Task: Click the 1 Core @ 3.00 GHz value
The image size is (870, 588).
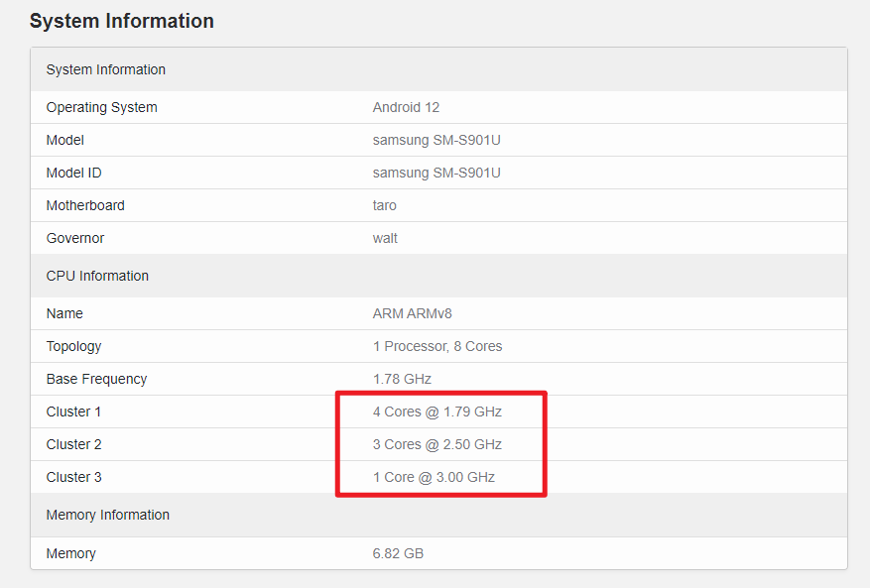Action: click(434, 477)
